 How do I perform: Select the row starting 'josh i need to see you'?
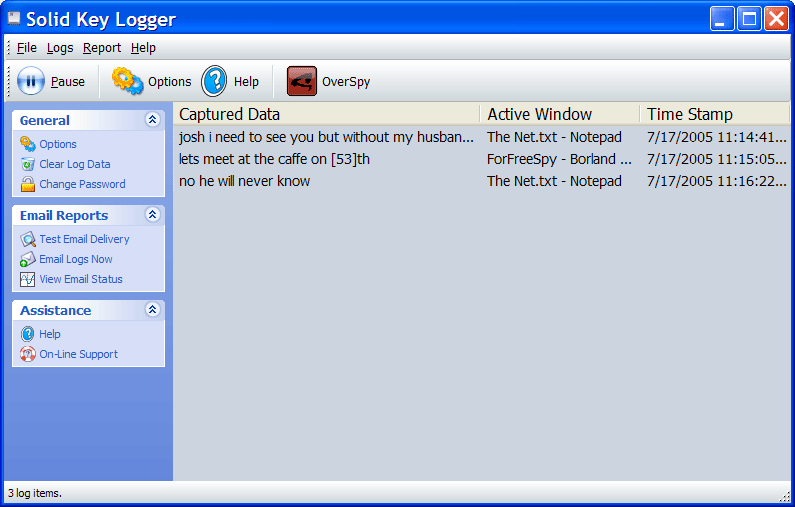point(482,137)
